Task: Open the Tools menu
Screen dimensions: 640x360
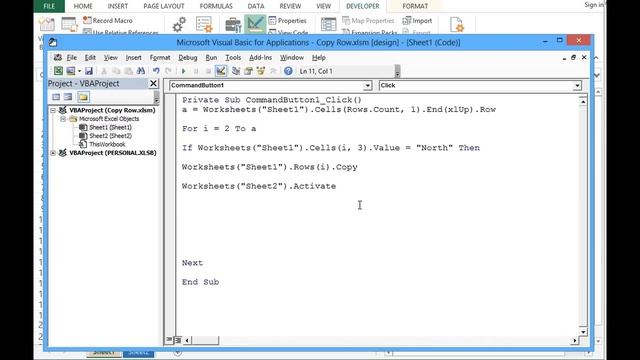Action: (x=233, y=58)
